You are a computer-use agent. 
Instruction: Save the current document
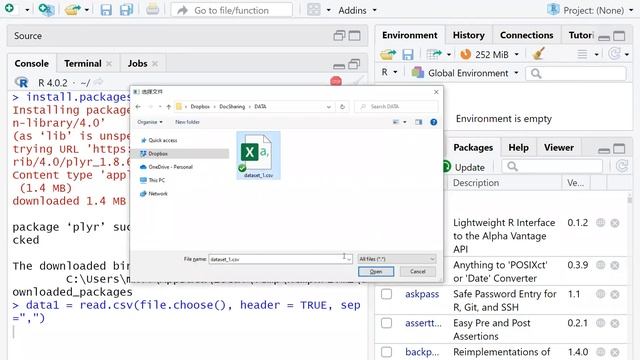(x=106, y=10)
